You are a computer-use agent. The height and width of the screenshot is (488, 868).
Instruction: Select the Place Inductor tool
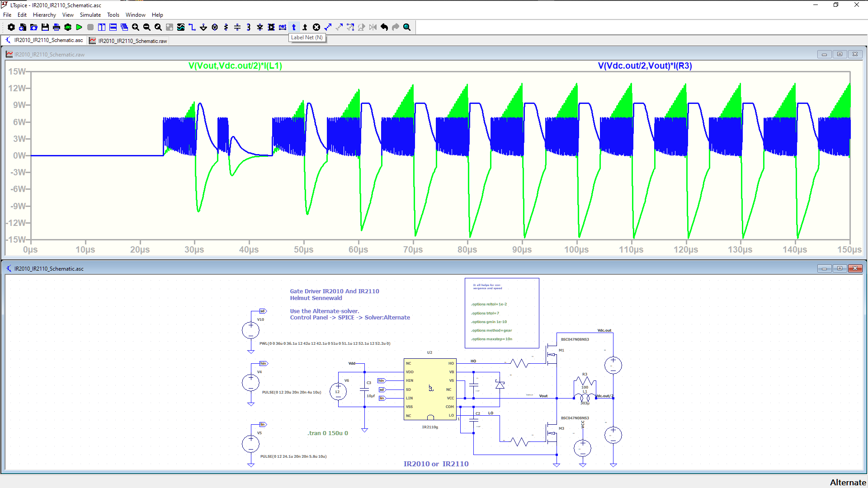pos(249,27)
